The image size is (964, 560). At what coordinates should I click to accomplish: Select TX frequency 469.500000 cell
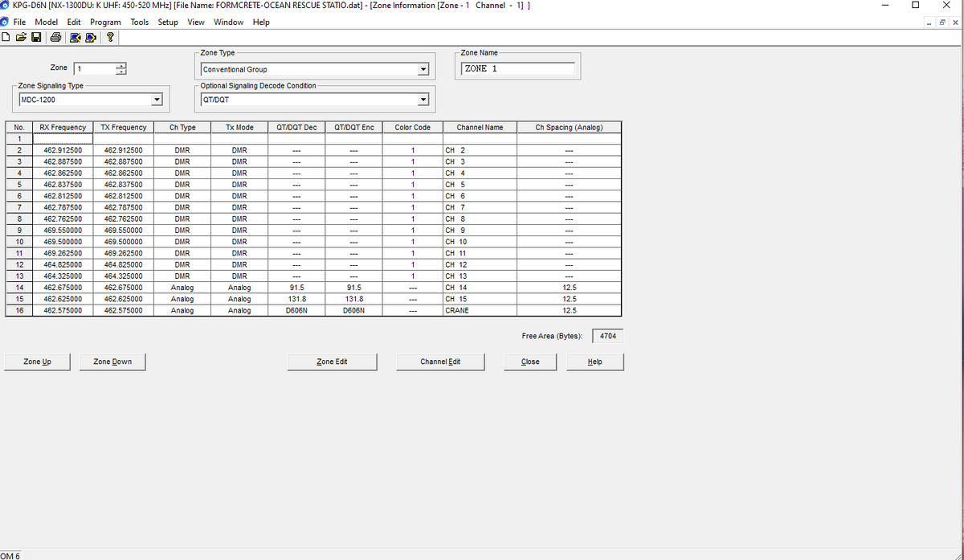click(124, 242)
